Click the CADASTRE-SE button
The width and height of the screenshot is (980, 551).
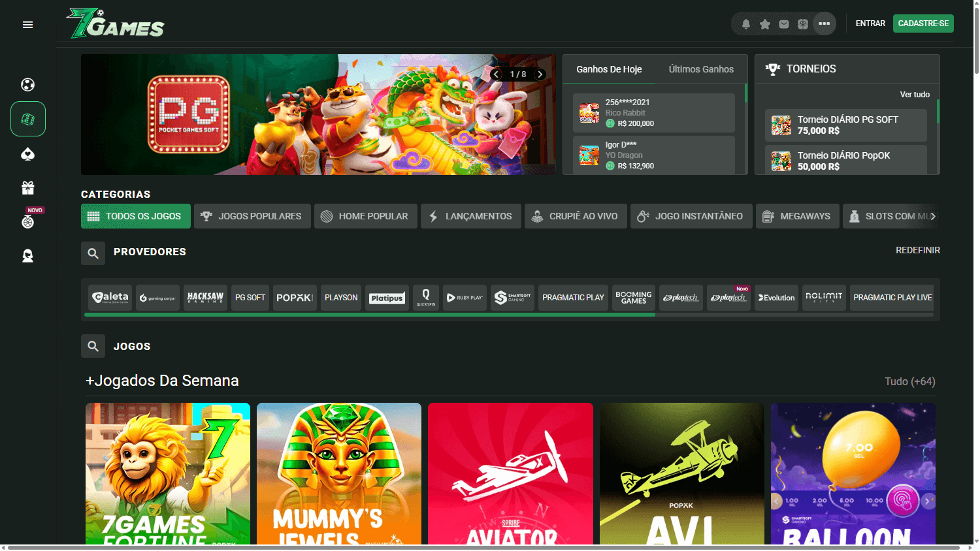[923, 23]
